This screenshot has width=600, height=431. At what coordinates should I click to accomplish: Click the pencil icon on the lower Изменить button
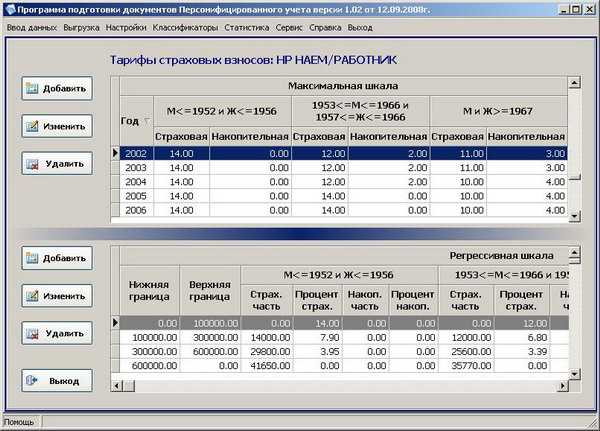point(32,296)
